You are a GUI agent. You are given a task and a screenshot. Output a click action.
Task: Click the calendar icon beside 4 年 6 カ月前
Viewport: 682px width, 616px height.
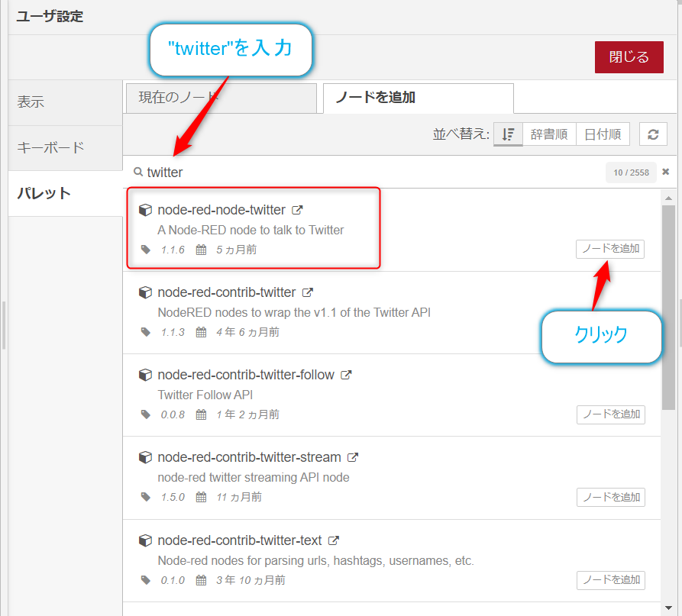point(201,332)
